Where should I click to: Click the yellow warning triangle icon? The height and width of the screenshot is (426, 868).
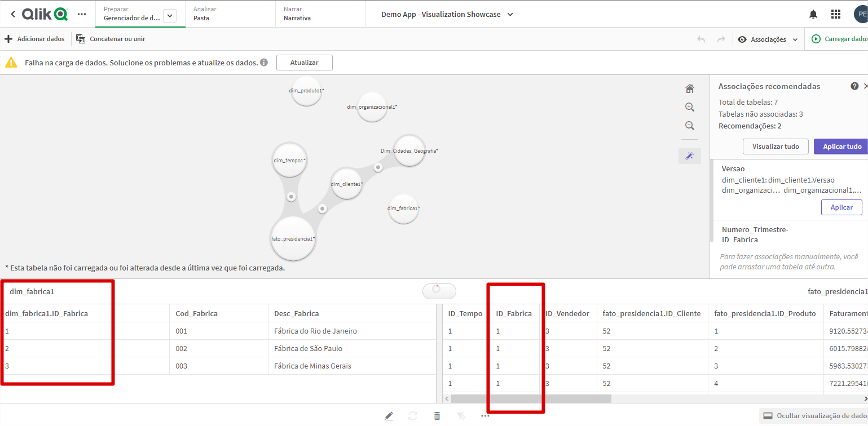pos(11,63)
